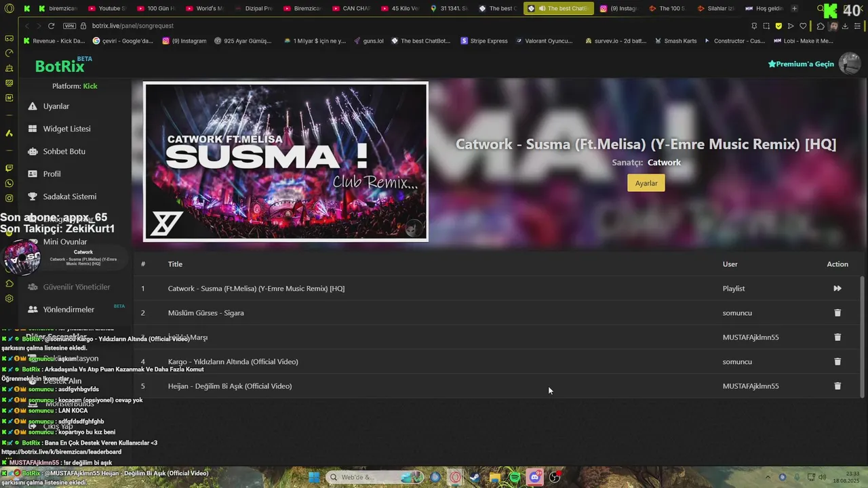
Task: Skip the Catwork Susma playlist song
Action: coord(837,288)
